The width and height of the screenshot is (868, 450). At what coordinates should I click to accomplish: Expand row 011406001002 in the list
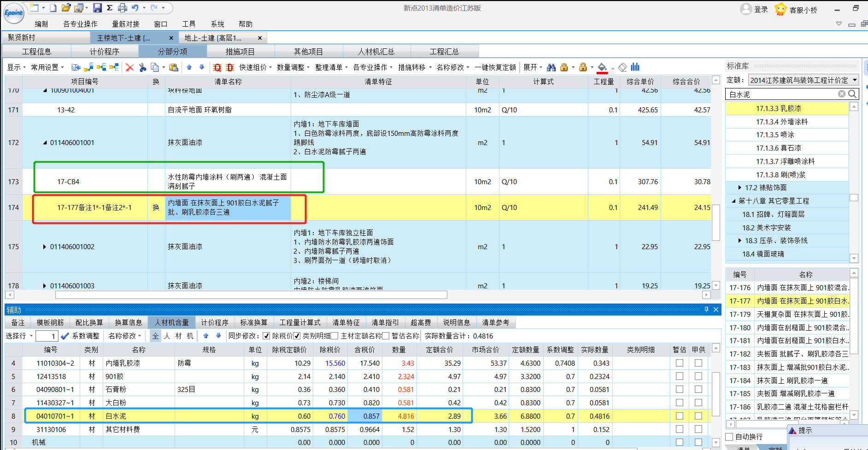point(45,247)
